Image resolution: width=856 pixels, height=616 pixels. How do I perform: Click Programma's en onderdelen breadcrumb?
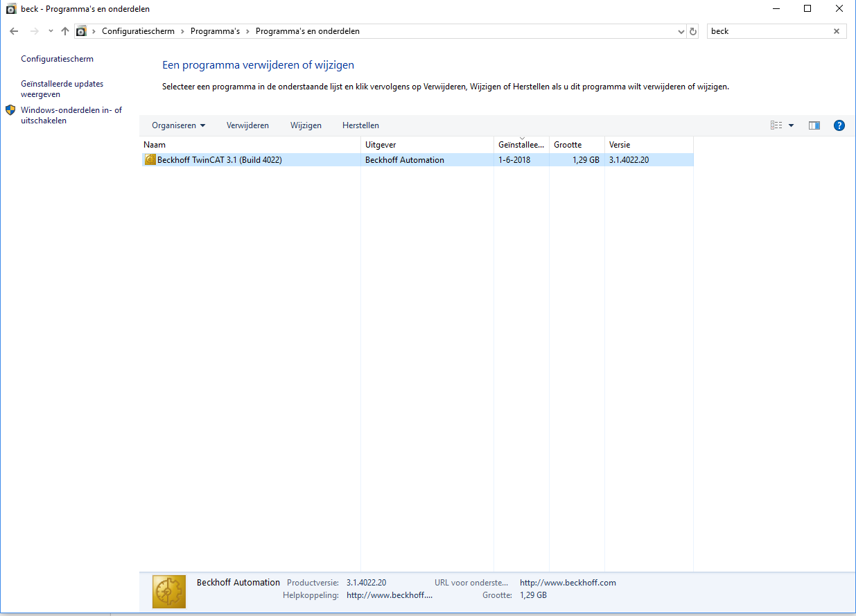(x=308, y=31)
